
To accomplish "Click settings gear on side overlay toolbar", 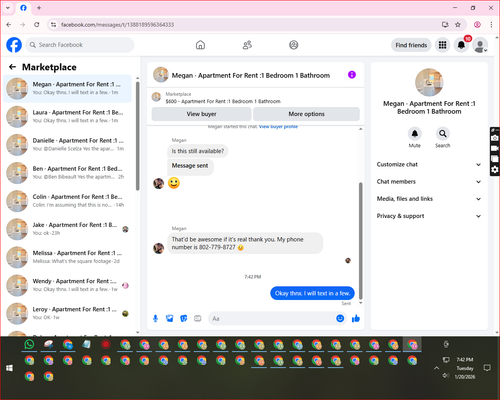I will click(x=495, y=170).
